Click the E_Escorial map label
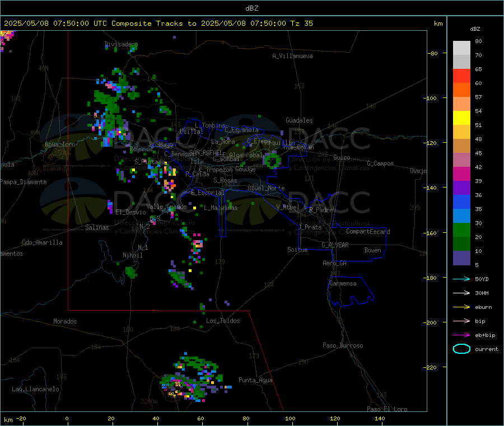Image resolution: width=504 pixels, height=426 pixels. [x=208, y=193]
